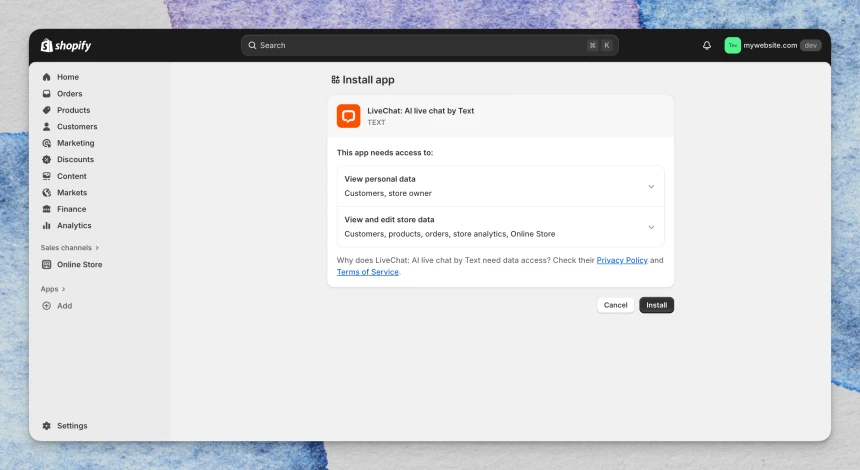This screenshot has width=860, height=470.
Task: Open Settings in sidebar
Action: [72, 426]
